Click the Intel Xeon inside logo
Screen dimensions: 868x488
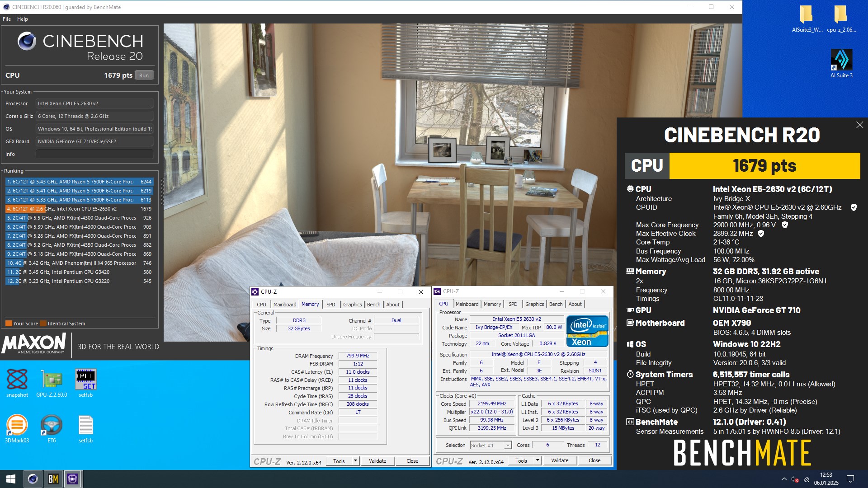pyautogui.click(x=587, y=331)
